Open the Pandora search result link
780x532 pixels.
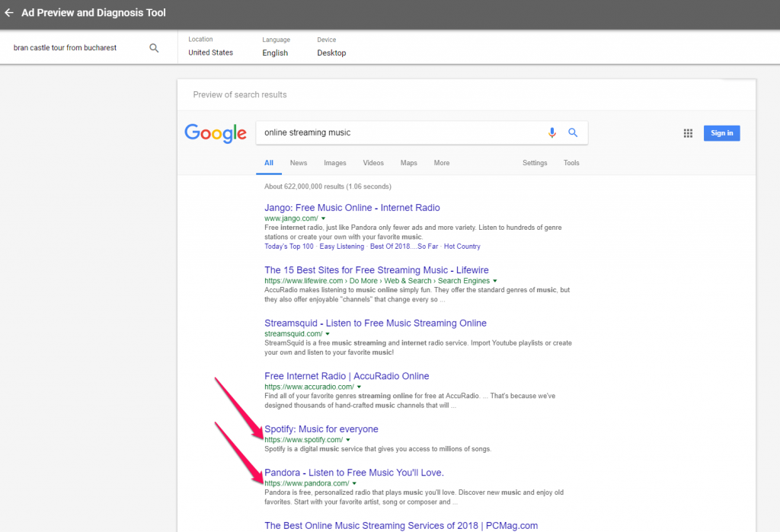353,472
